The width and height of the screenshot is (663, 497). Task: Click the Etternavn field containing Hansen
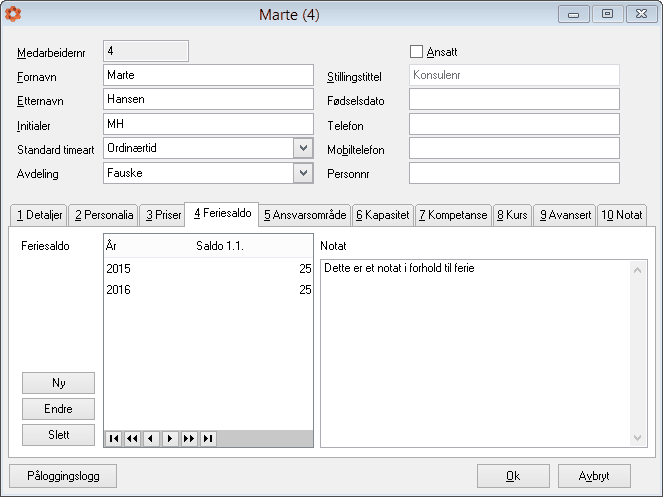[x=208, y=99]
